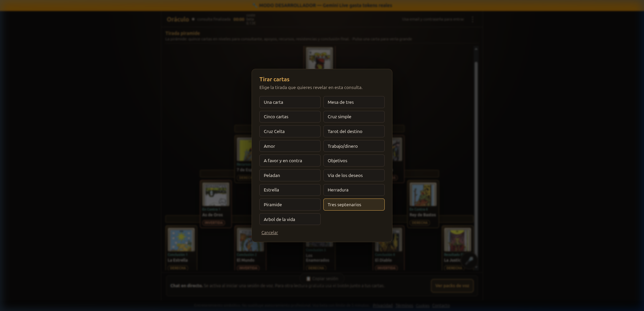Choose the Cruz simple spread
This screenshot has height=311, width=644.
point(354,117)
